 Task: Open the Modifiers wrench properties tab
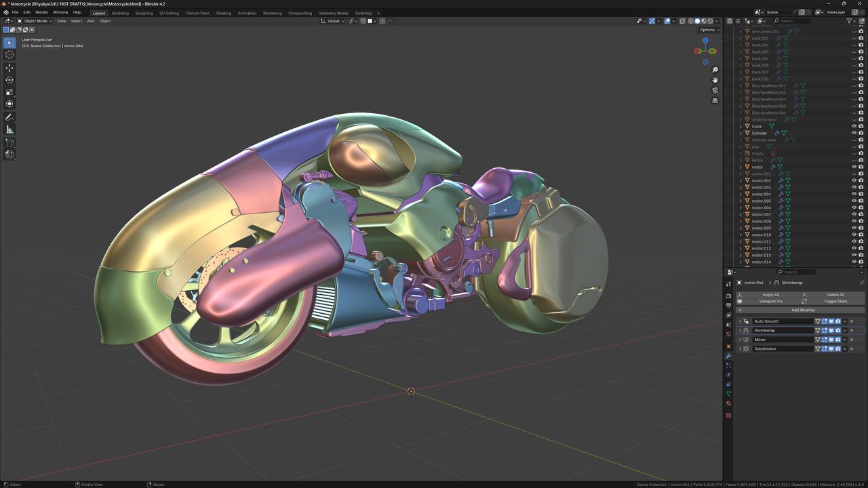click(x=728, y=356)
